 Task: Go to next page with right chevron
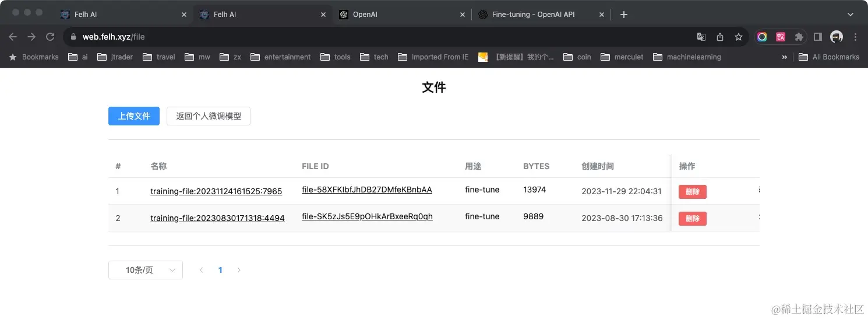[239, 270]
